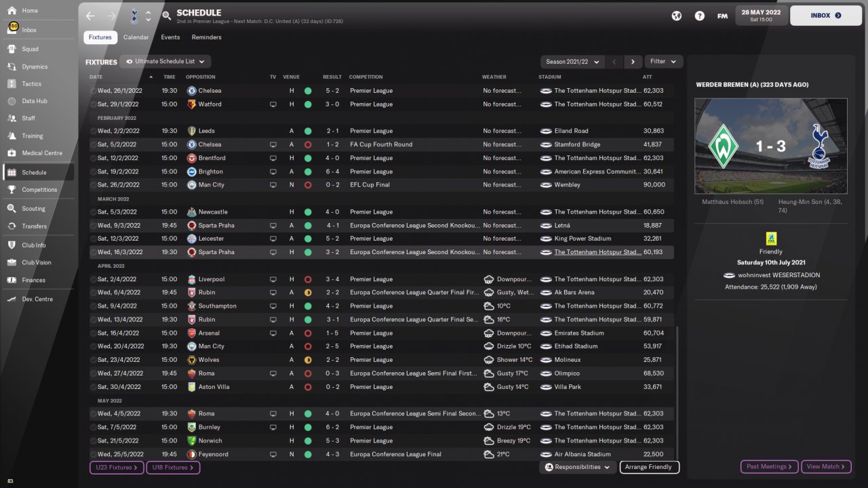Expand the Responsibilities dropdown
Viewport: 868px width, 488px height.
point(578,467)
